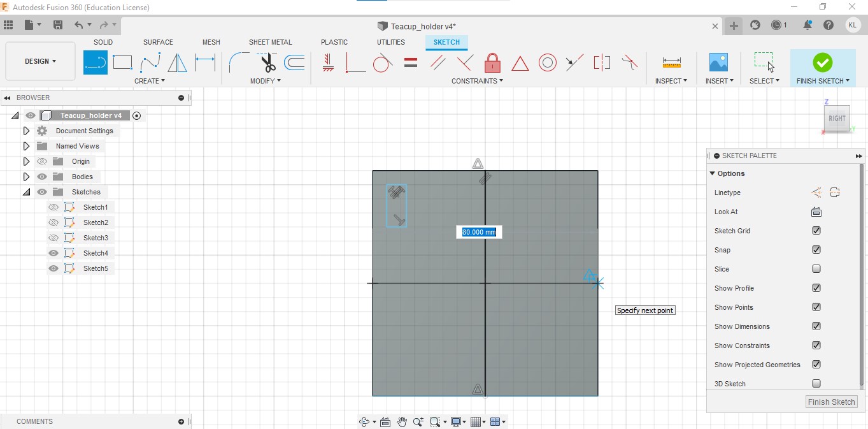Toggle Show Dimensions checkbox

[816, 326]
